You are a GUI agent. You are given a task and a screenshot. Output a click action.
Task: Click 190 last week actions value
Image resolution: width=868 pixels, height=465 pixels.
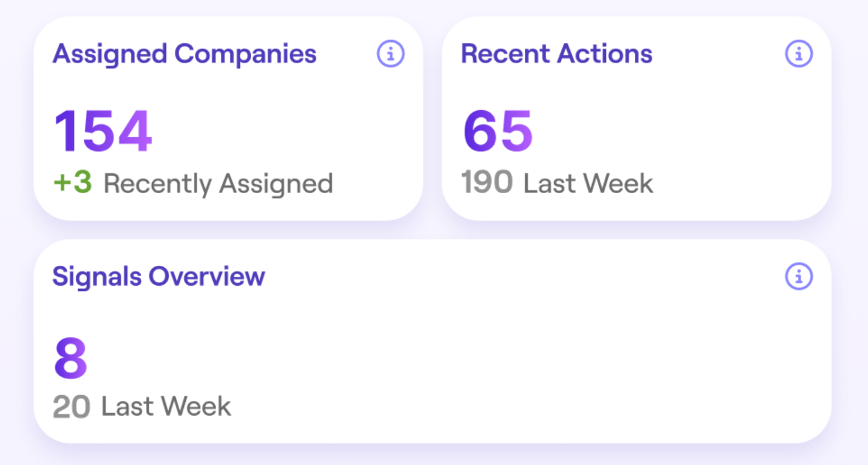point(487,183)
